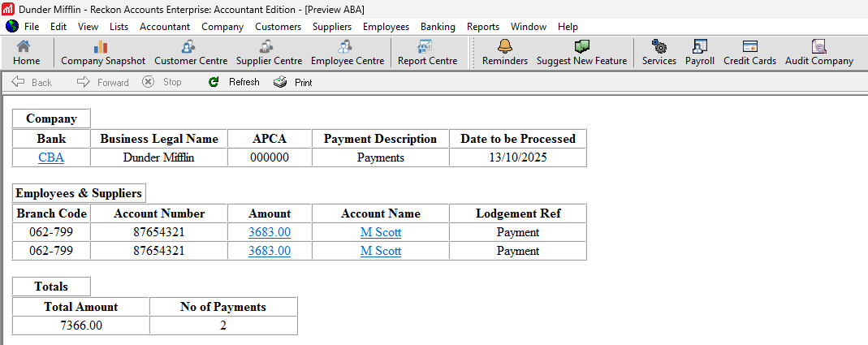Open first row M Scott link
The height and width of the screenshot is (345, 868).
380,232
